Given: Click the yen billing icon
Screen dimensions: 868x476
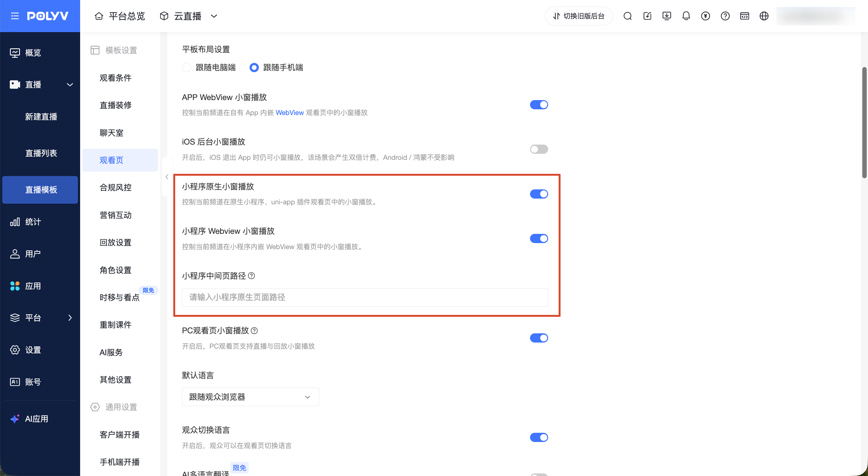Looking at the screenshot, I should coord(706,16).
